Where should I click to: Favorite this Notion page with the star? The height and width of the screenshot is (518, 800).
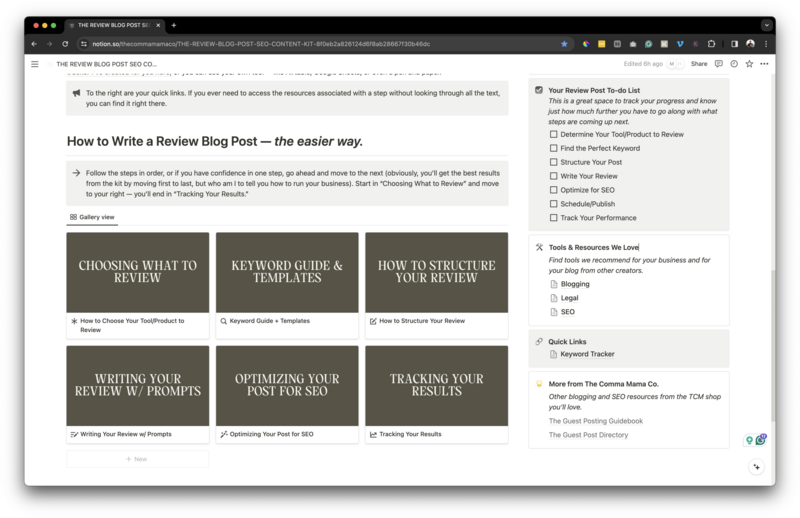(x=749, y=64)
